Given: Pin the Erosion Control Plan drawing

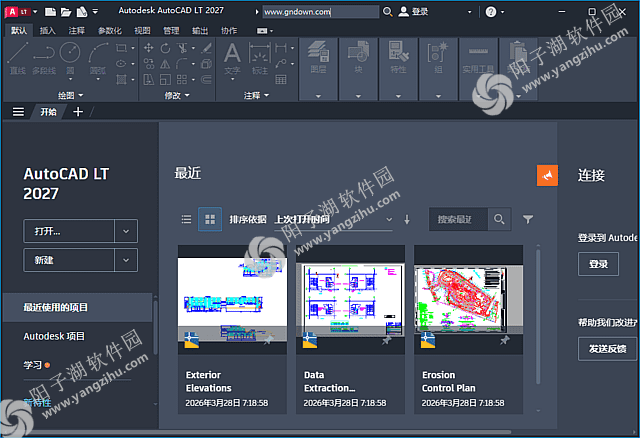Looking at the screenshot, I should tap(505, 340).
